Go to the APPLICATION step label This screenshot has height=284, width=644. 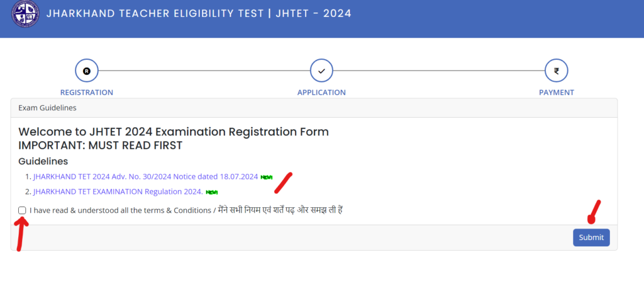(321, 93)
